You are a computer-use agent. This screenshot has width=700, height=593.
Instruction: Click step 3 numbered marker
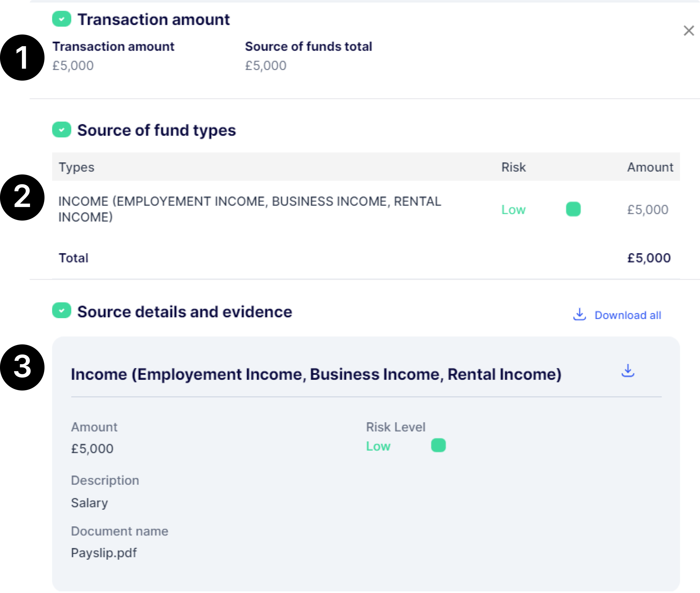[x=22, y=367]
